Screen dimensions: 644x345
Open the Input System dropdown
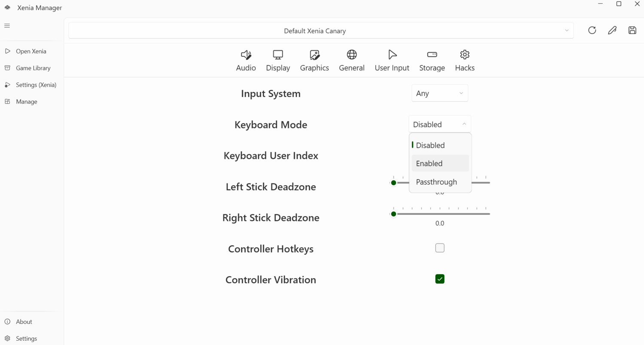[x=440, y=93]
